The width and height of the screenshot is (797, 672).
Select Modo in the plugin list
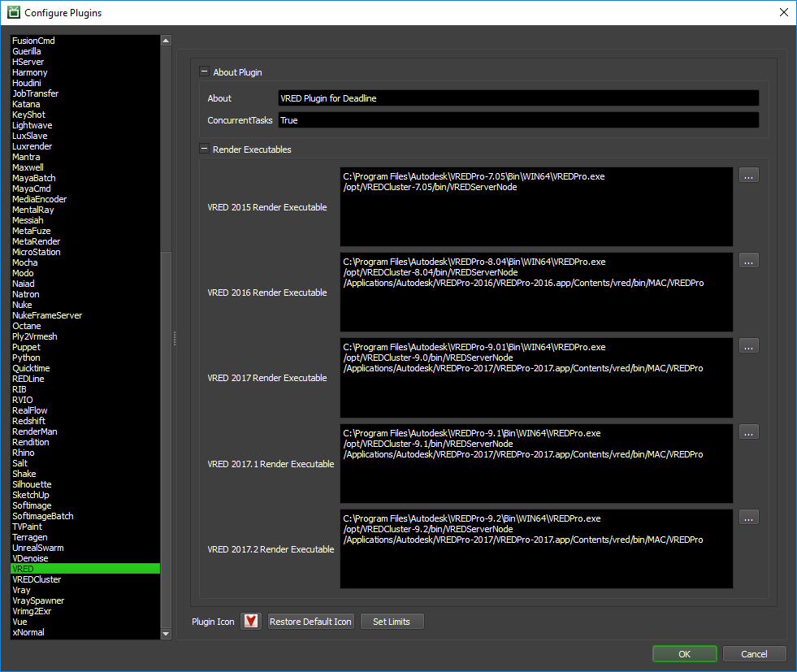click(85, 274)
